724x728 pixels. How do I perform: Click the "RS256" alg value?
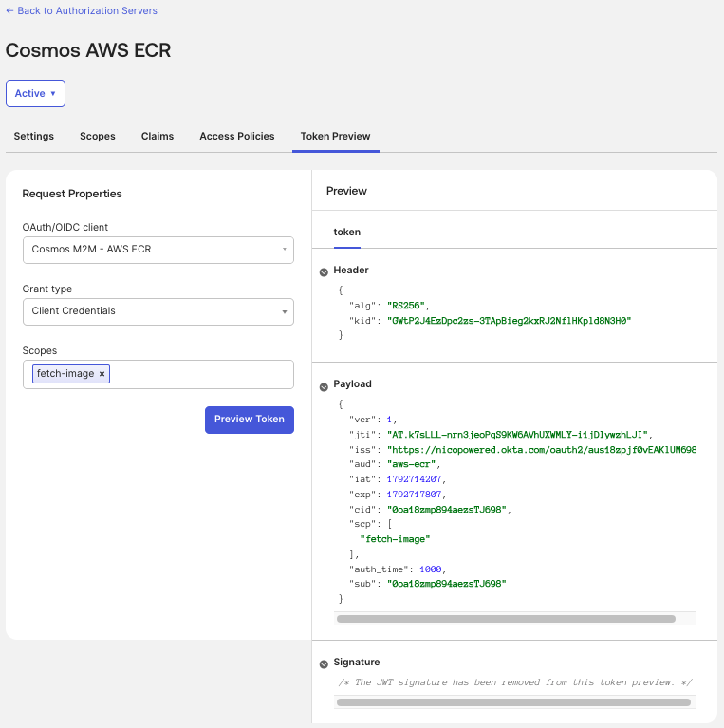[x=406, y=306]
